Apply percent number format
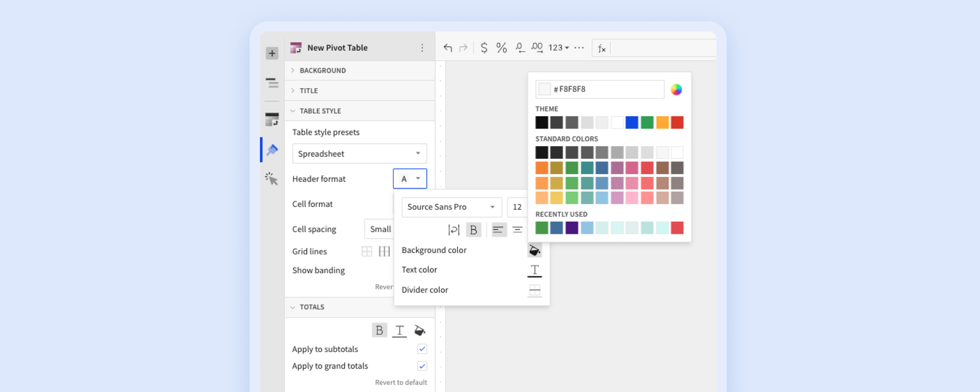Image resolution: width=980 pixels, height=392 pixels. pos(501,48)
